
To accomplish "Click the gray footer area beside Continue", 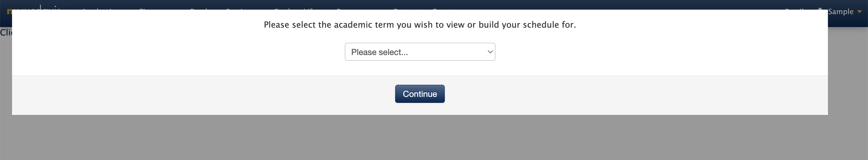I will [202, 95].
